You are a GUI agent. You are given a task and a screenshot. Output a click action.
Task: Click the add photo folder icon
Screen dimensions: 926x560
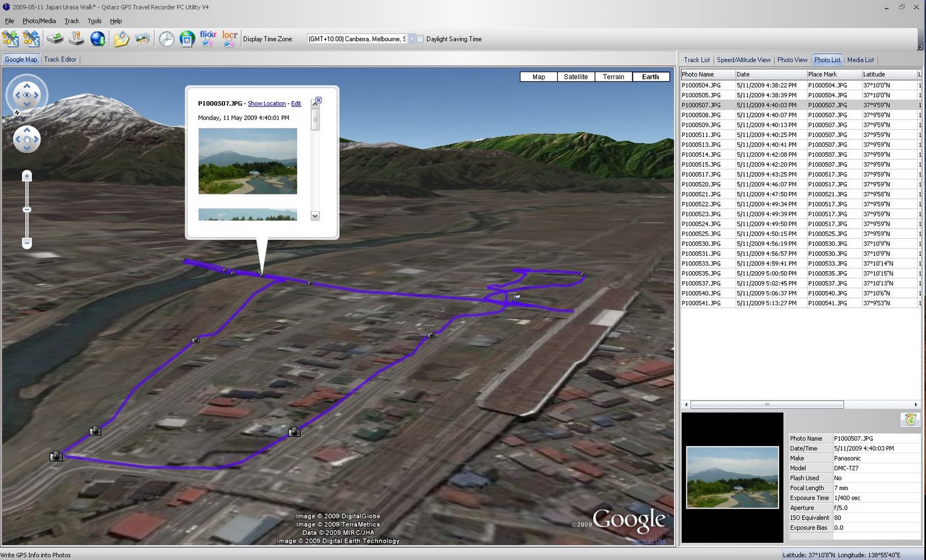(121, 39)
